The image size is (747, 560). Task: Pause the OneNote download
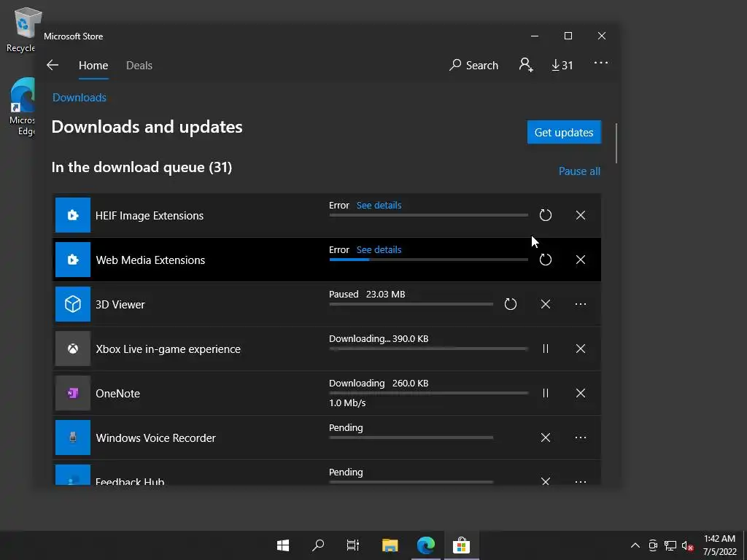546,393
